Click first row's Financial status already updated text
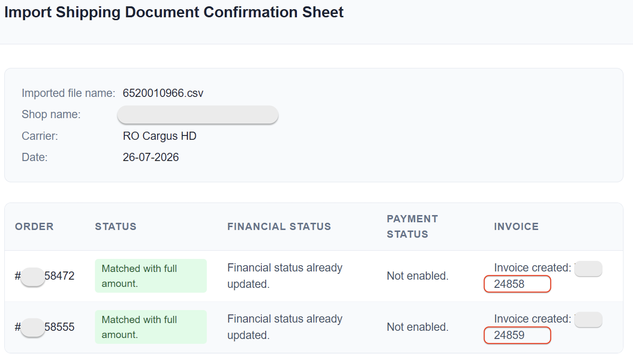The height and width of the screenshot is (364, 633). tap(285, 276)
